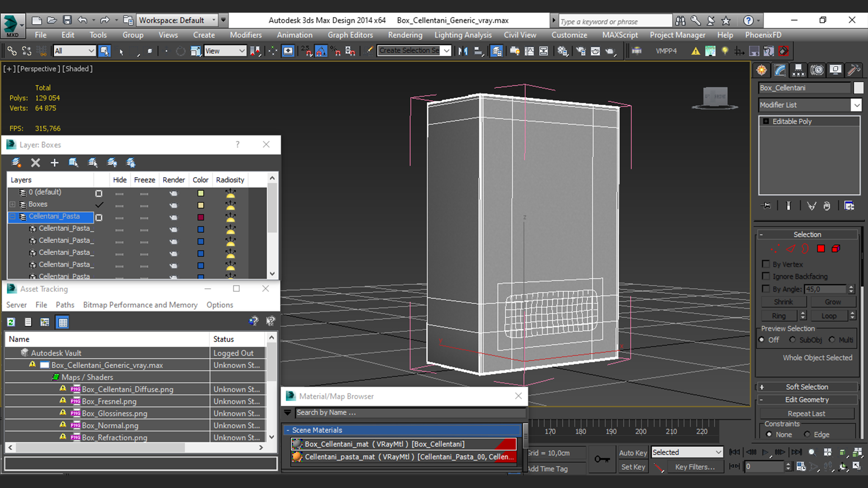868x488 pixels.
Task: Open Options menu in Asset Tracking
Action: (x=220, y=305)
